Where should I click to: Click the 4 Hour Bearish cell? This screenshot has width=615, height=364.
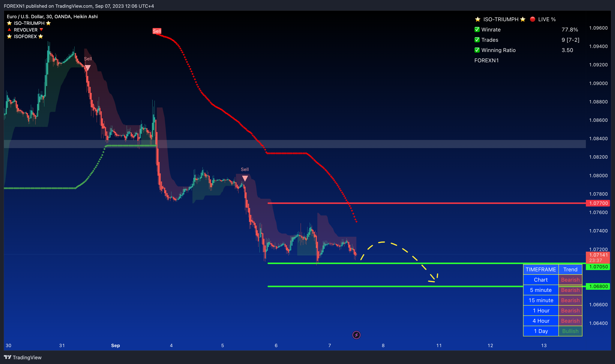tap(570, 321)
